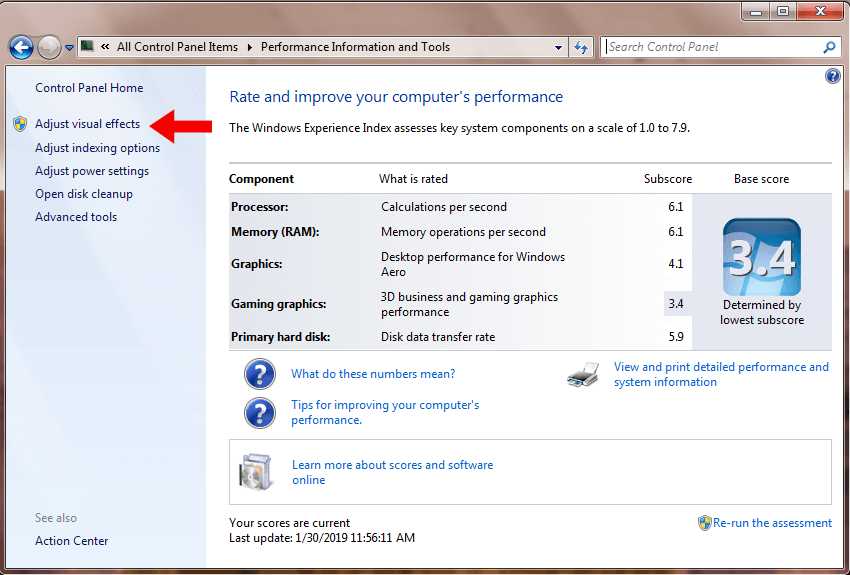Image resolution: width=850 pixels, height=575 pixels.
Task: Select All Control Panel Items breadcrumb
Action: 177,47
